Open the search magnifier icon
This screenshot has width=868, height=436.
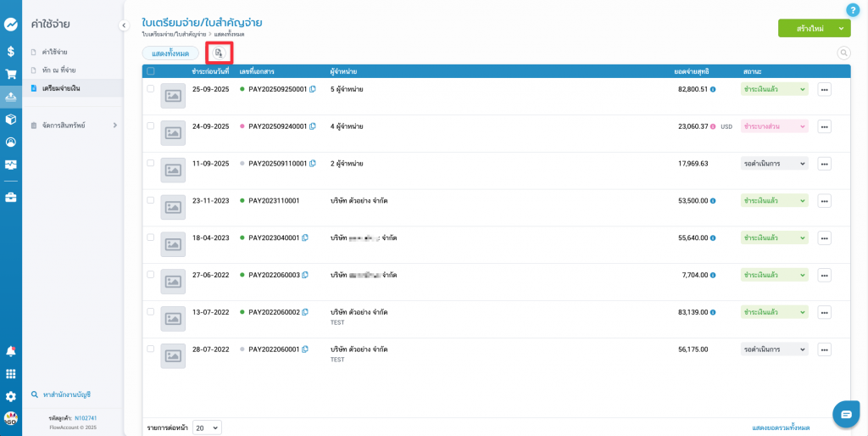tap(843, 53)
